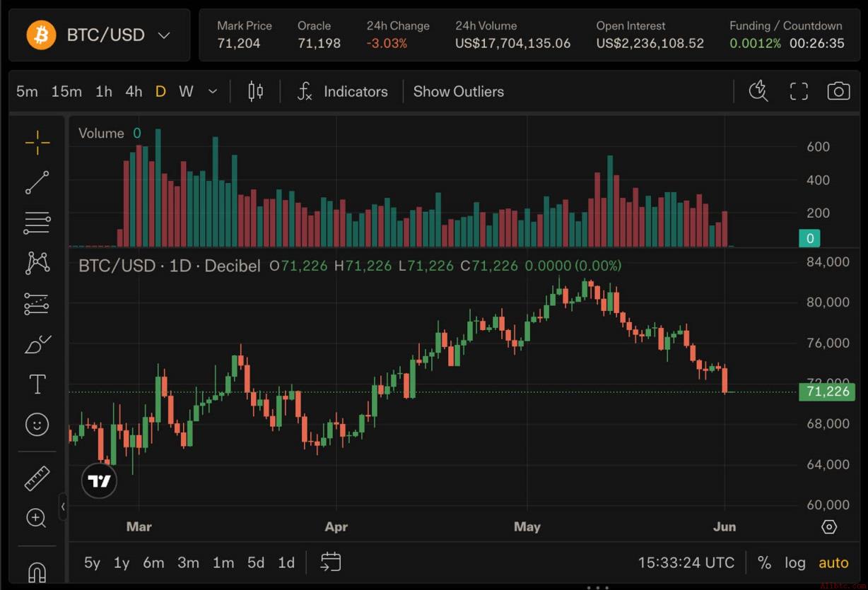
Task: Toggle percentage scale
Action: point(764,563)
